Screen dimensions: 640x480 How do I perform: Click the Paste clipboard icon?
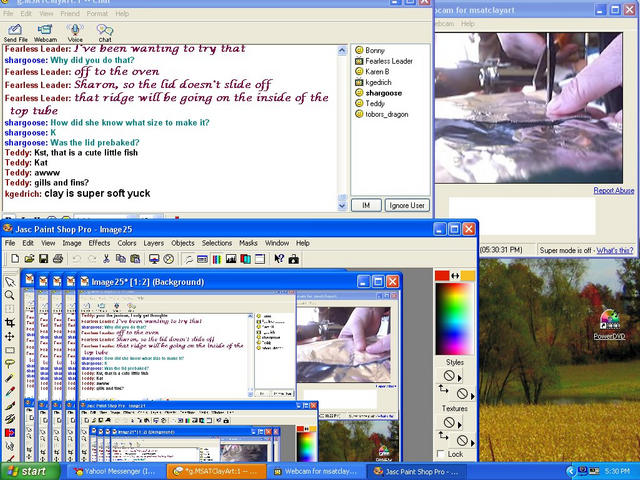pos(135,259)
